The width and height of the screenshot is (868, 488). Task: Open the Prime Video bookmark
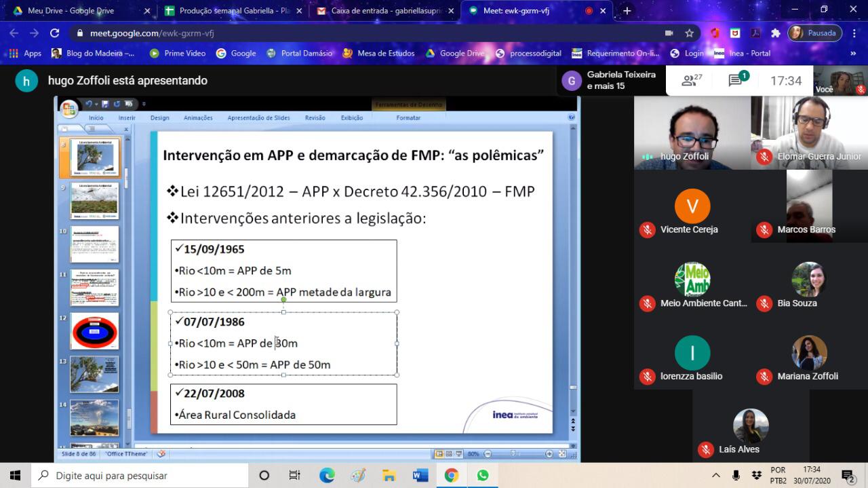(x=177, y=53)
